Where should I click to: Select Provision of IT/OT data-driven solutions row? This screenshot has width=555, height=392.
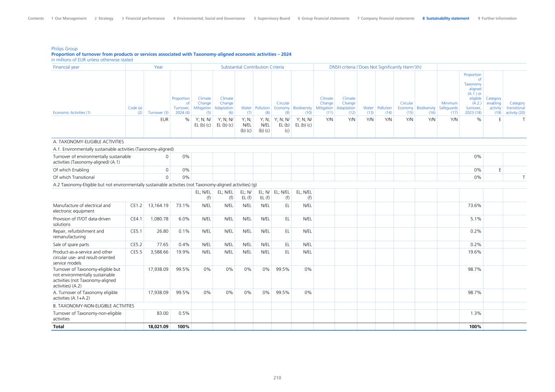coord(81,222)
